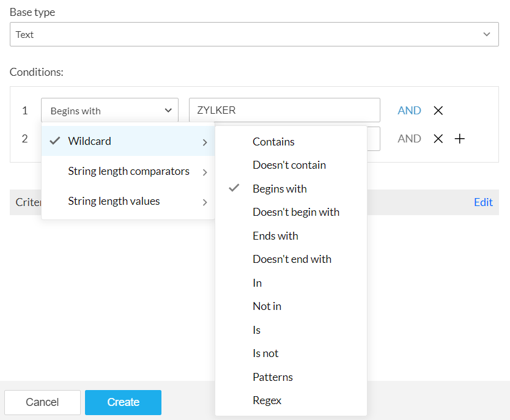The height and width of the screenshot is (420, 510).
Task: Click the Create button
Action: 123,402
